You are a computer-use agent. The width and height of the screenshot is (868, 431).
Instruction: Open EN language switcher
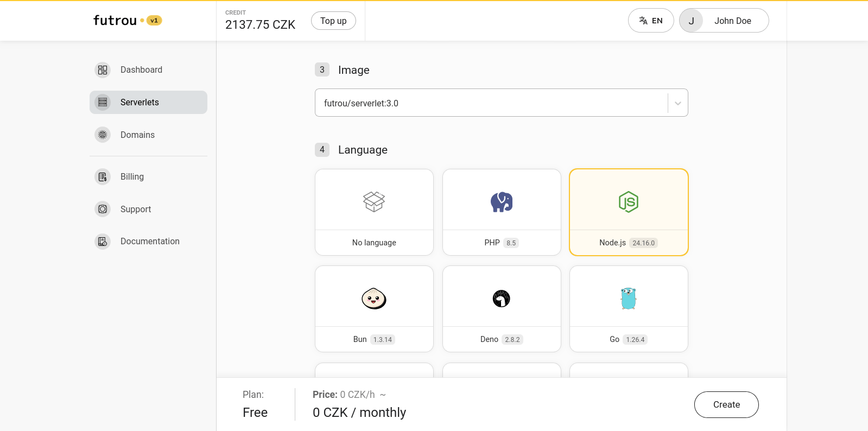pos(651,21)
